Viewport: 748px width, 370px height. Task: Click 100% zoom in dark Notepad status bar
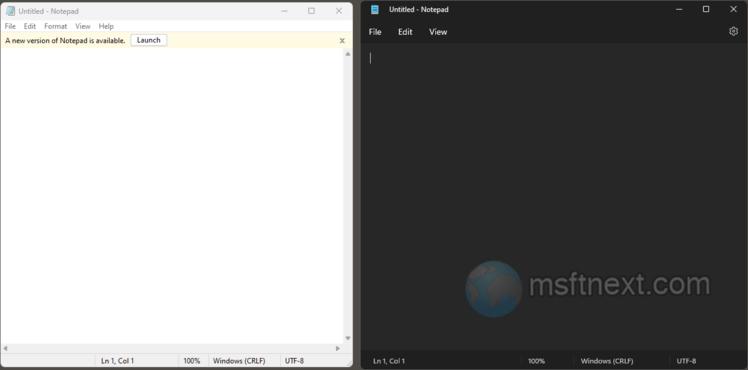point(536,361)
